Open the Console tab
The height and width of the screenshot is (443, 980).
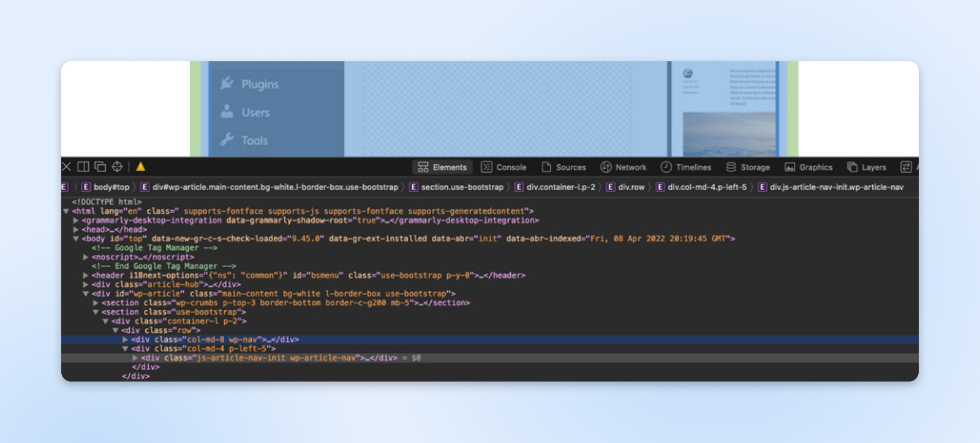click(503, 167)
